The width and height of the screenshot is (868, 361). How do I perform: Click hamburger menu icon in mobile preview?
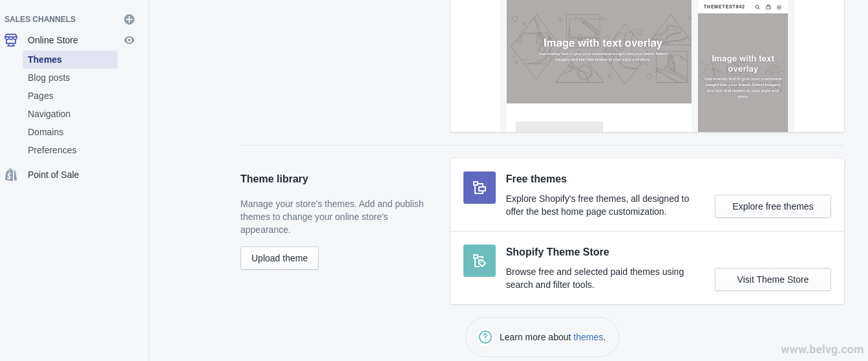779,7
